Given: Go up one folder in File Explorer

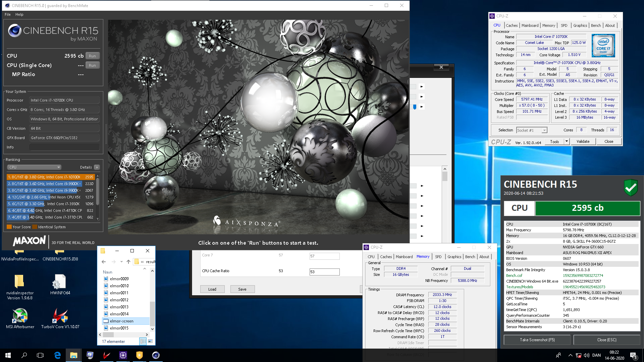Looking at the screenshot, I should tap(128, 262).
